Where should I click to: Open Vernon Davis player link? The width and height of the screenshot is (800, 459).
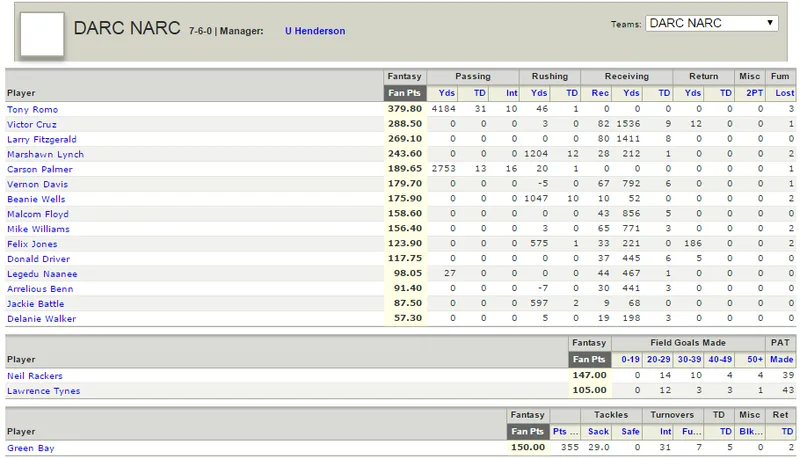point(37,184)
